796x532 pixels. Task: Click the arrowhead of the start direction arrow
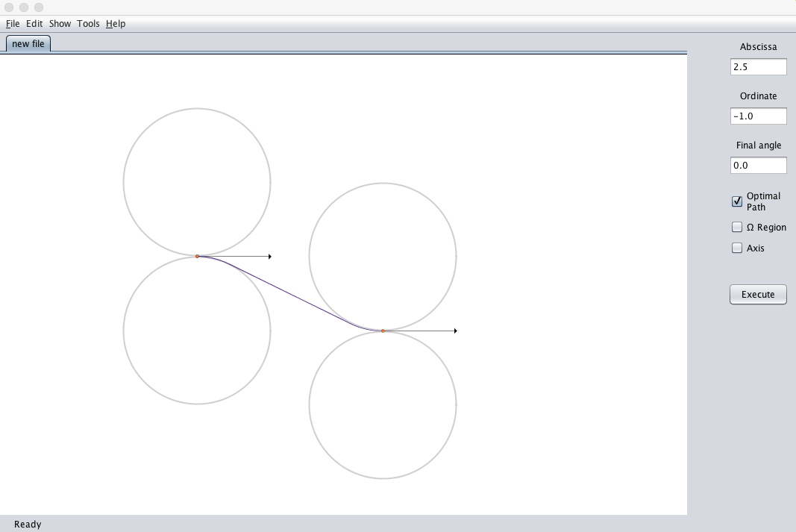[x=269, y=257]
